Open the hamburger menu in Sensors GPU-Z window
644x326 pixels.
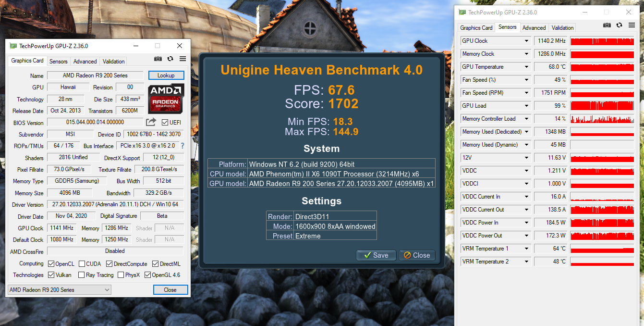[x=632, y=25]
